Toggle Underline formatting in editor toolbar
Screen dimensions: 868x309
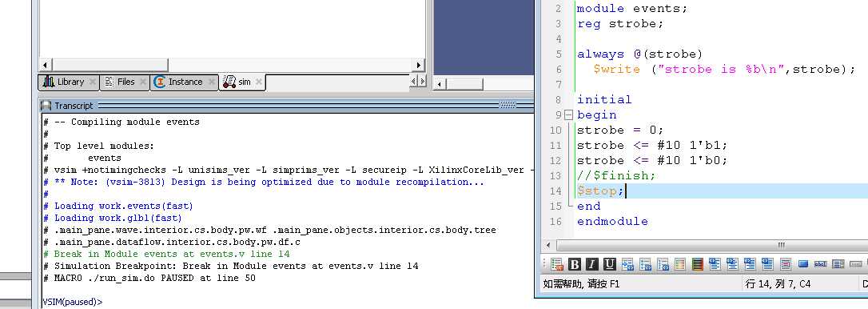click(610, 264)
